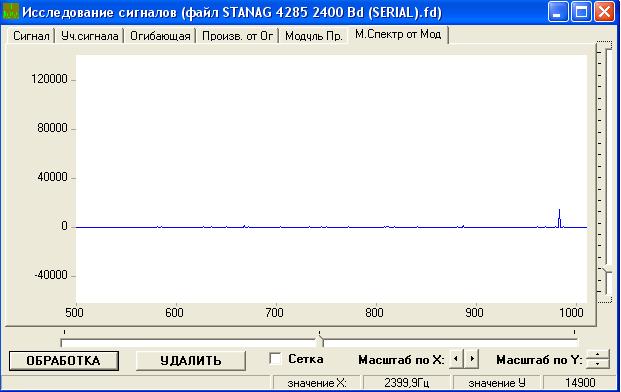Image resolution: width=621 pixels, height=392 pixels.
Task: Select the Огибающая tab
Action: [160, 36]
